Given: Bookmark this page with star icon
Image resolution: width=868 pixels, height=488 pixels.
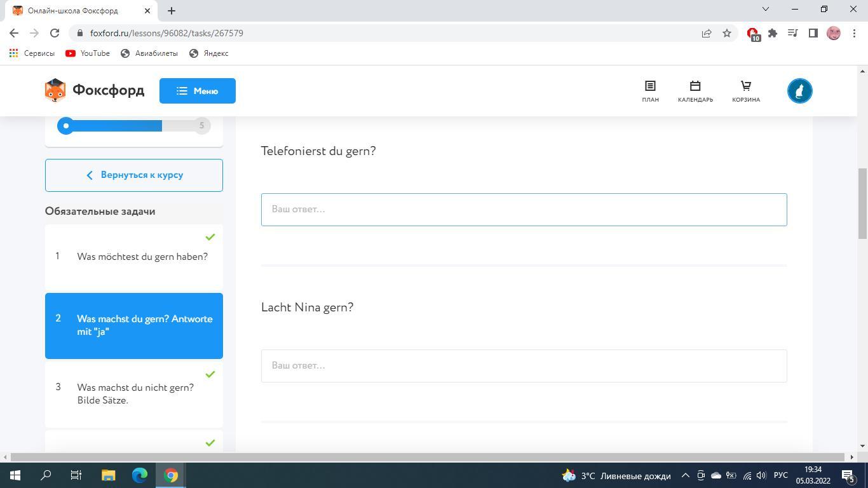Looking at the screenshot, I should click(x=727, y=33).
